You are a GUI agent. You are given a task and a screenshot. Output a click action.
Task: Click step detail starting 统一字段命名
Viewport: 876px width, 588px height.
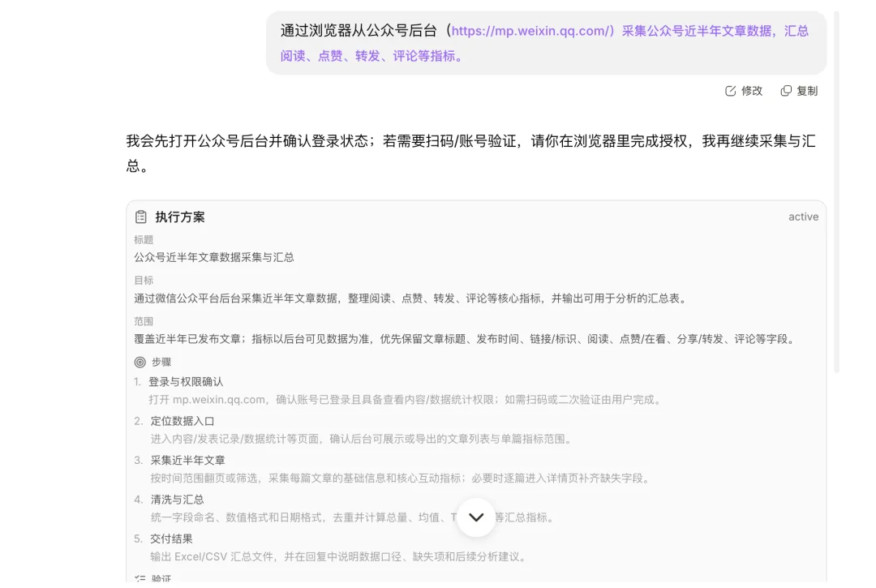[x=354, y=517]
